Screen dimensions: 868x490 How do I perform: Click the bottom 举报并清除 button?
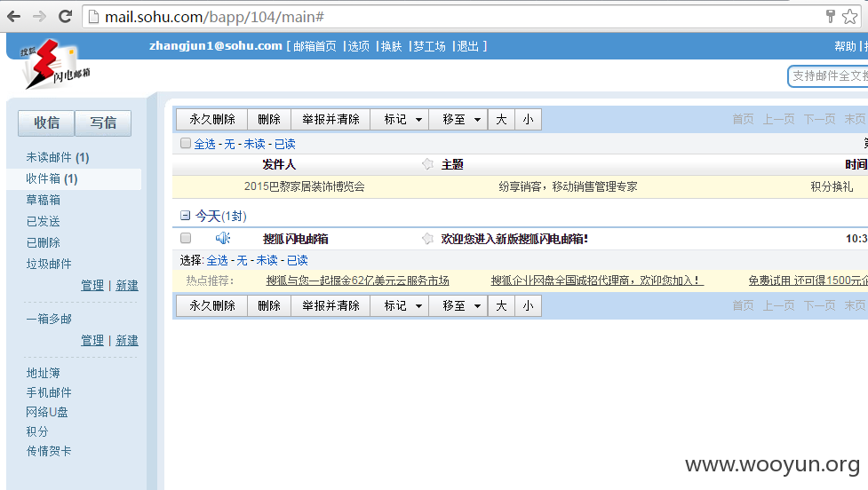click(x=330, y=306)
